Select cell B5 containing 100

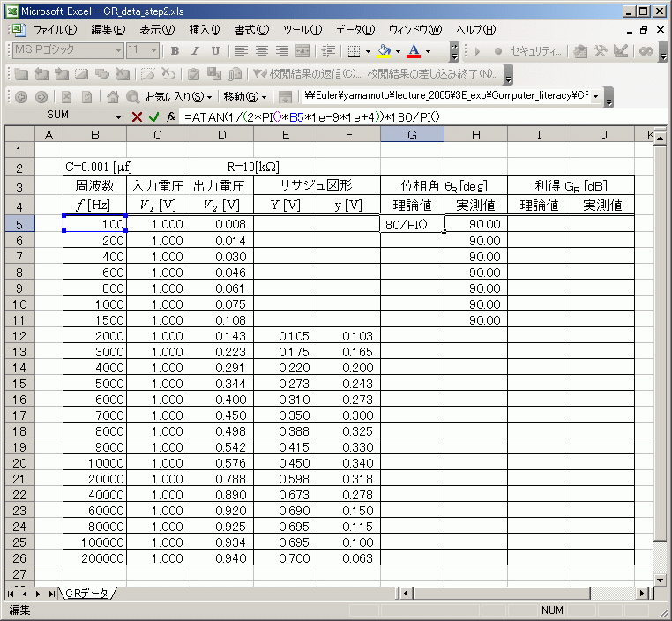[94, 224]
